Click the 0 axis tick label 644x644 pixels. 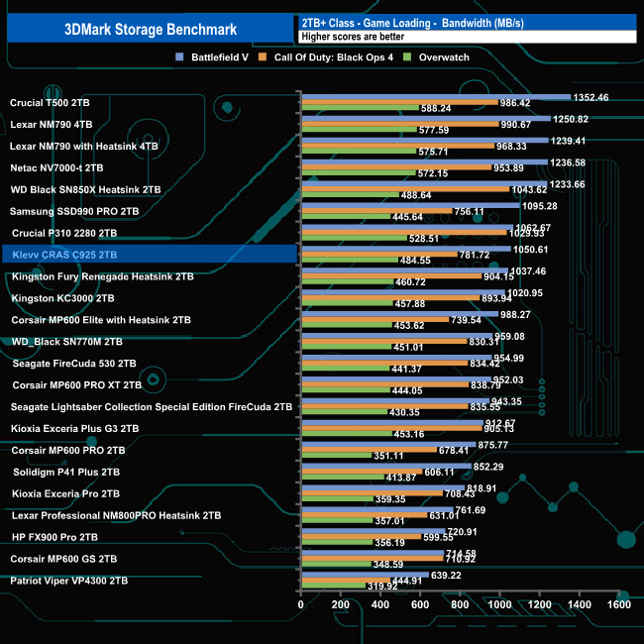[x=300, y=604]
